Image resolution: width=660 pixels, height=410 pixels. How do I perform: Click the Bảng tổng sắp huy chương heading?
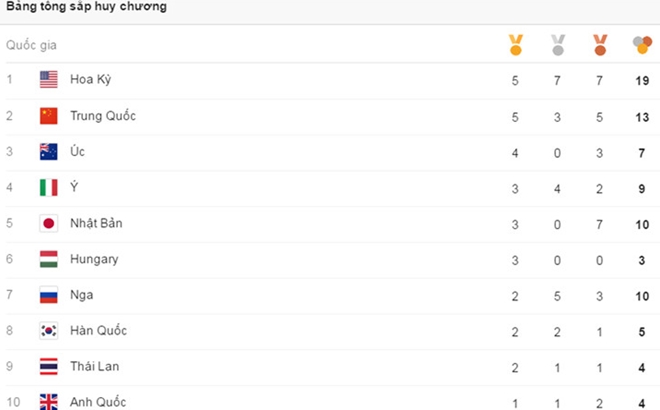(86, 6)
